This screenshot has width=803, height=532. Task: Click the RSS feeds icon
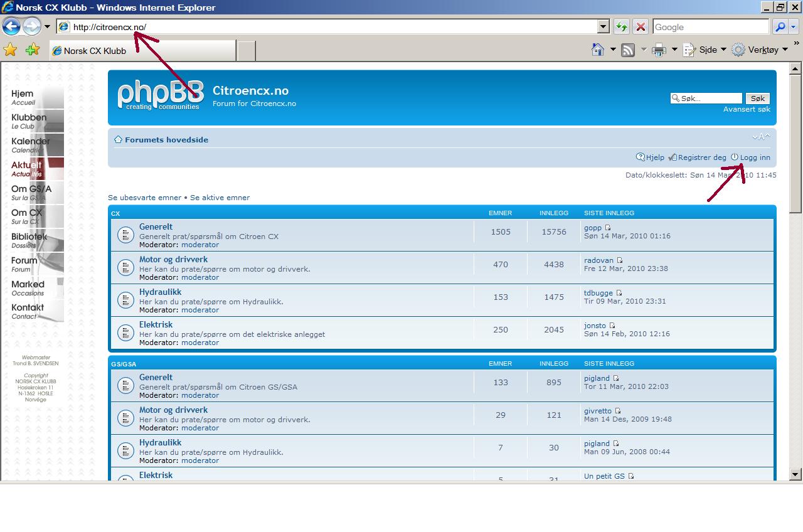[628, 50]
